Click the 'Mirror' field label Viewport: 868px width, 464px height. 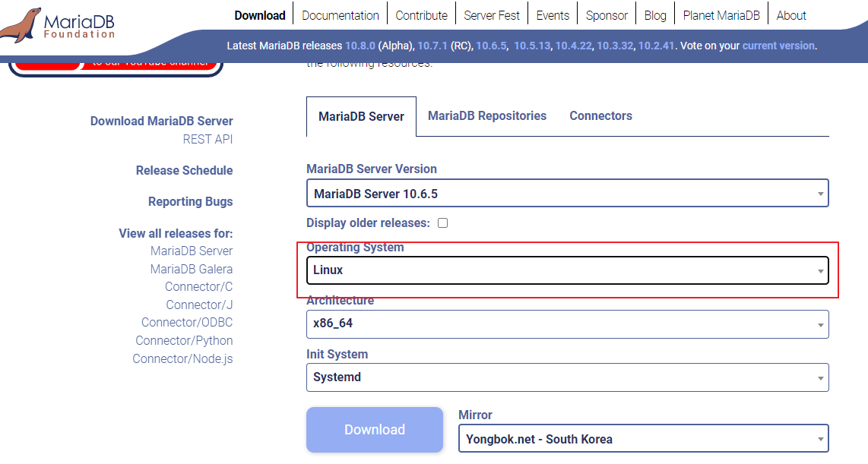[476, 415]
